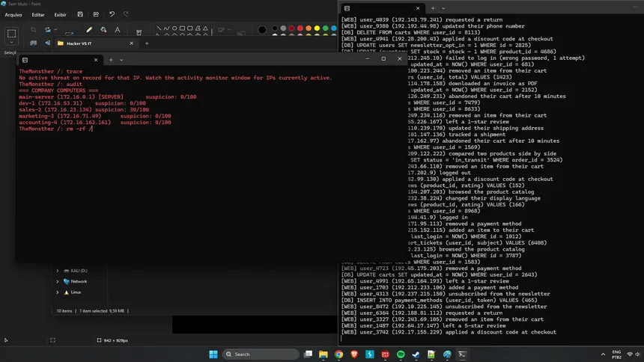Add a new tab in the log terminal

pos(433,8)
